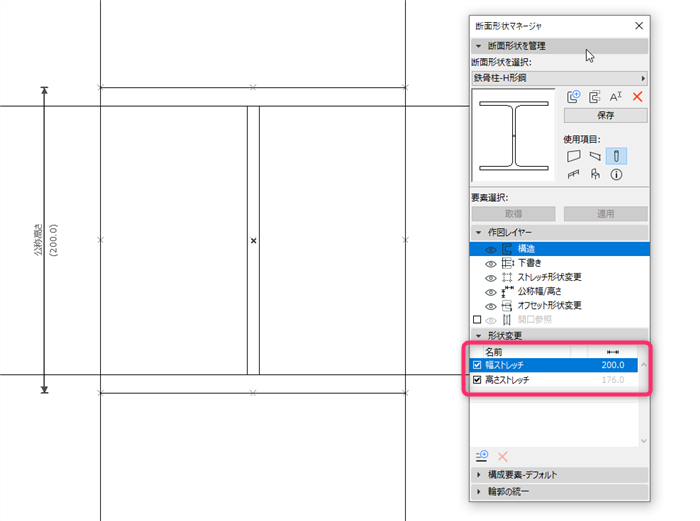Click the dimension icon column header
The width and height of the screenshot is (700, 521).
pyautogui.click(x=612, y=352)
